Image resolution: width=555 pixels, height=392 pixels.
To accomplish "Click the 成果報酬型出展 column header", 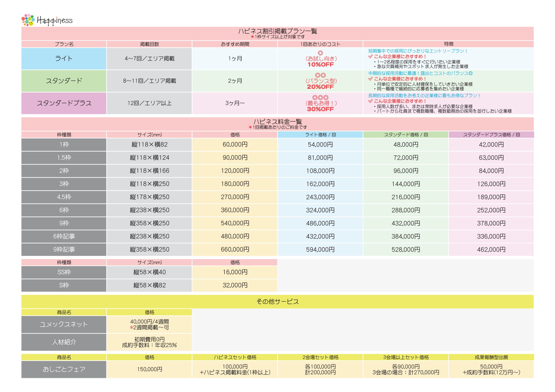I will point(491,357).
